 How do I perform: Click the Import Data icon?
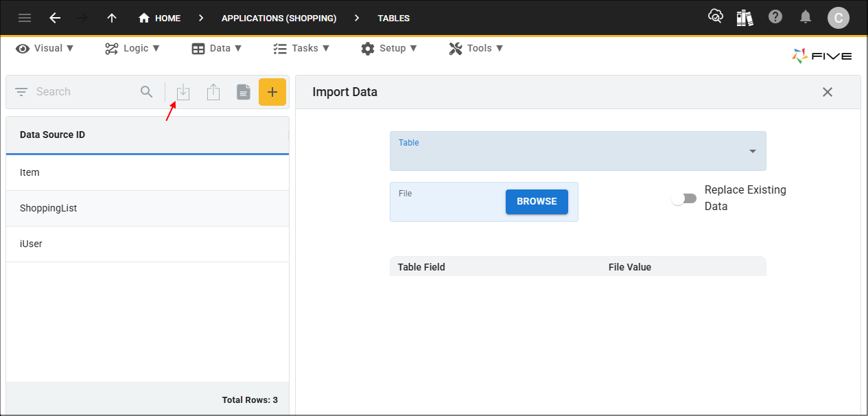[183, 91]
